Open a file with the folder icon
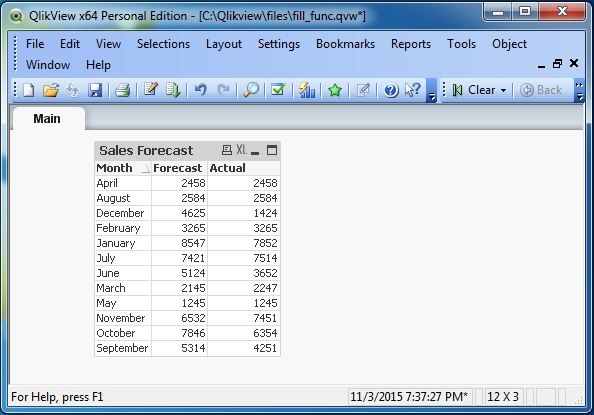Screen dimensions: 594x415 tap(51, 90)
